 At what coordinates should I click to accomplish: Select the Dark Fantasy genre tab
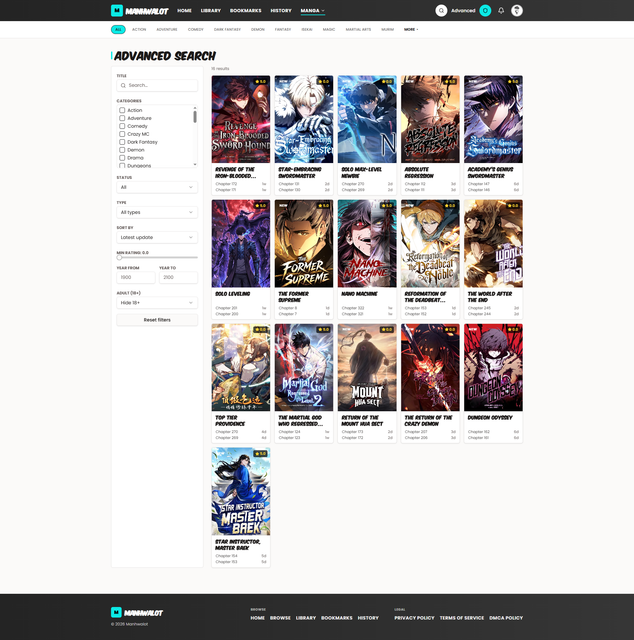click(227, 29)
